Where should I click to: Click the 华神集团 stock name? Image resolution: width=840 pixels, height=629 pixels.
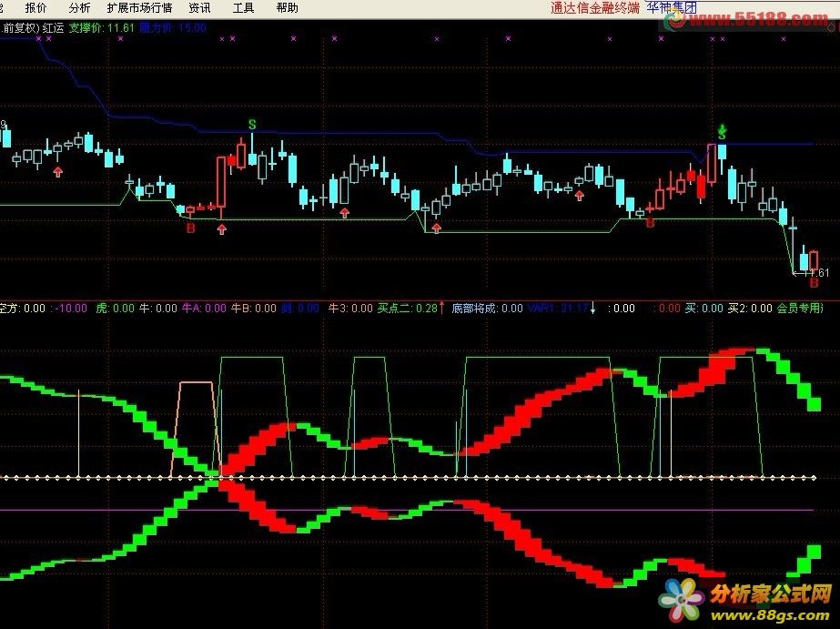[672, 7]
